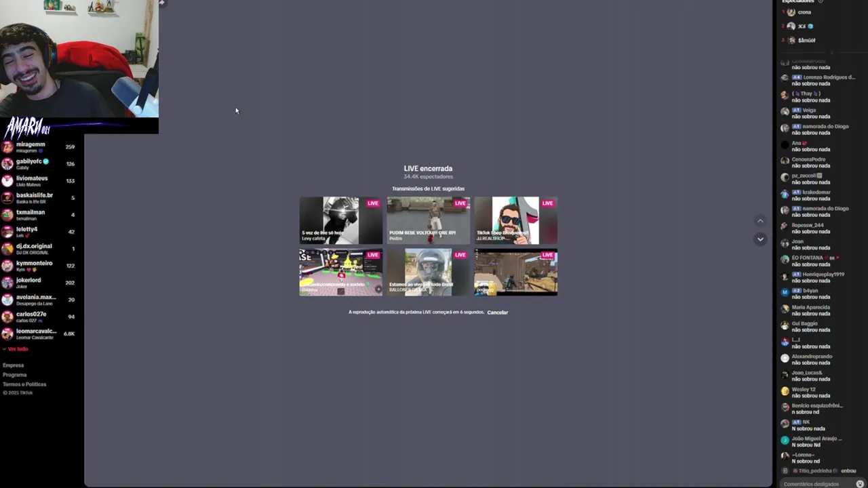Open krakedomar's avatar in chat

click(785, 193)
